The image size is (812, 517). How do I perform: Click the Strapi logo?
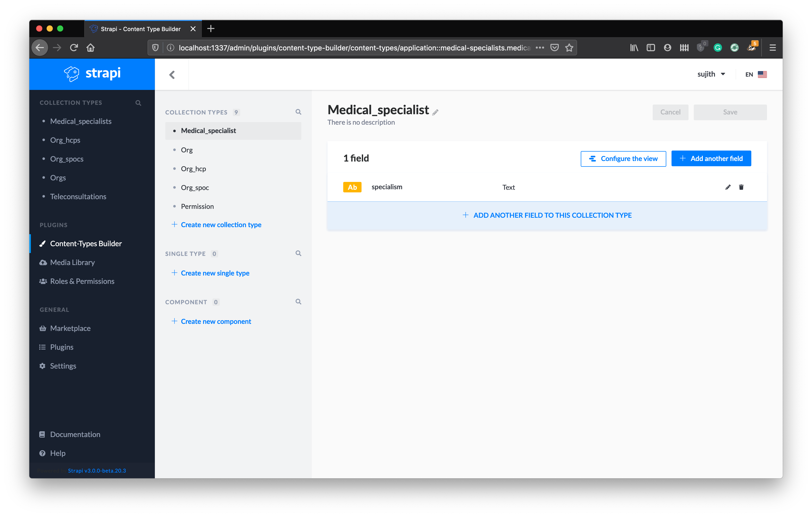[92, 74]
